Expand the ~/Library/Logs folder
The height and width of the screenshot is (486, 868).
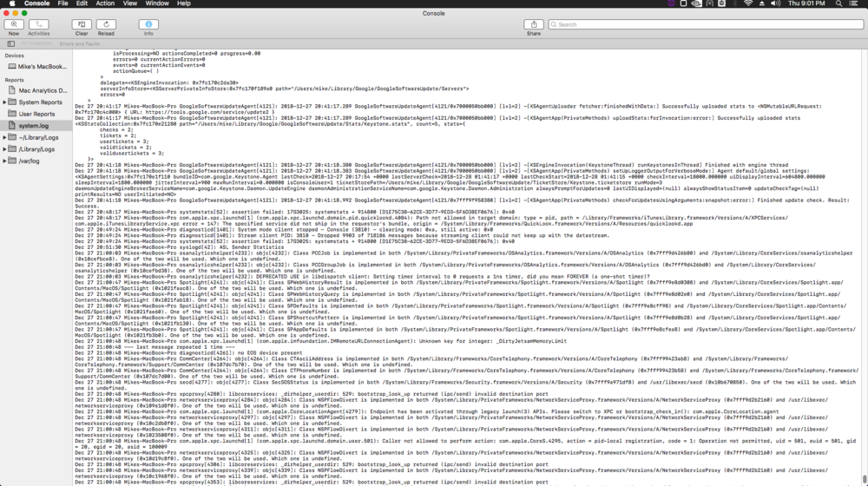tap(6, 137)
